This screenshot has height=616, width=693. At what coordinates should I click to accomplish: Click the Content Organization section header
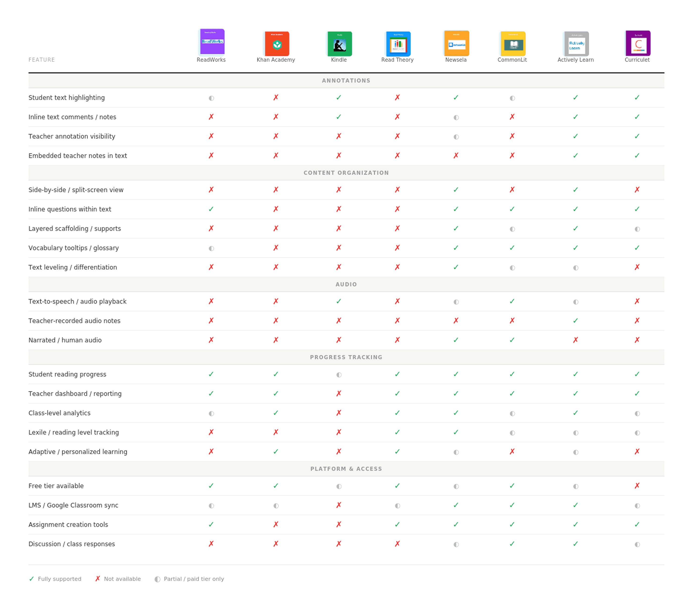tap(346, 173)
